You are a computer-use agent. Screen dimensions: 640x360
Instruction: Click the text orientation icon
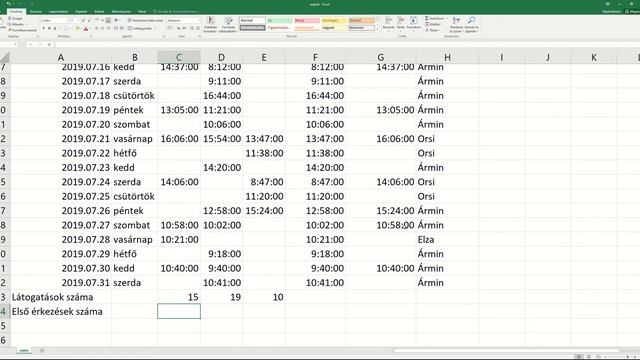pos(117,20)
